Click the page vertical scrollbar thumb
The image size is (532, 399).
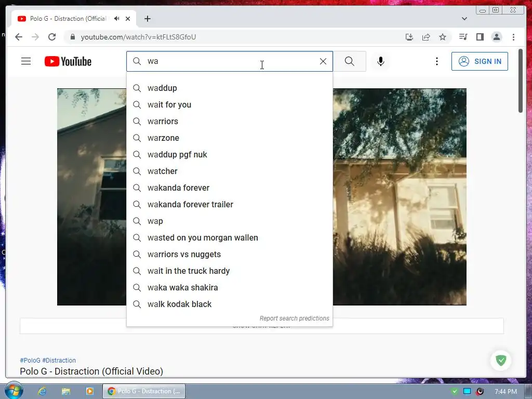[x=521, y=81]
